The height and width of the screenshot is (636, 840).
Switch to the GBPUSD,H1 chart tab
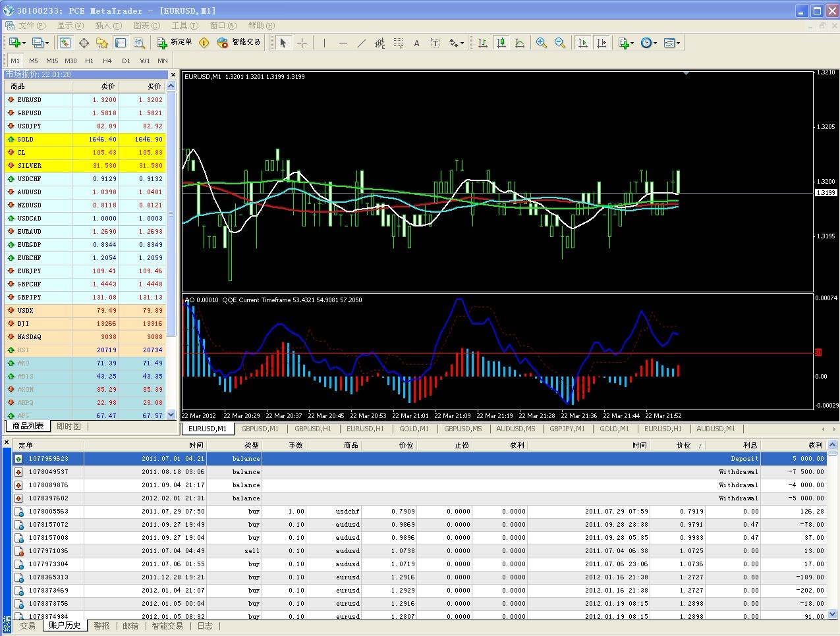[313, 429]
